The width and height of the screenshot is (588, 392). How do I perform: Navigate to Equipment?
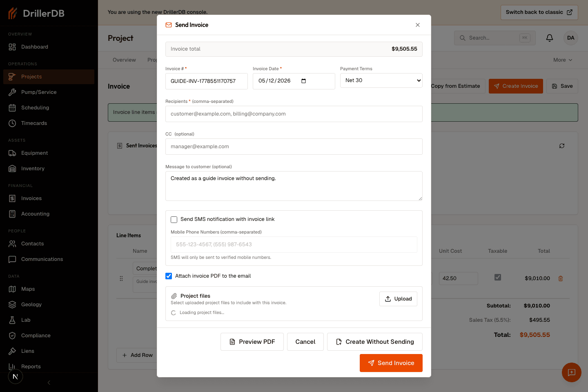(x=49, y=153)
